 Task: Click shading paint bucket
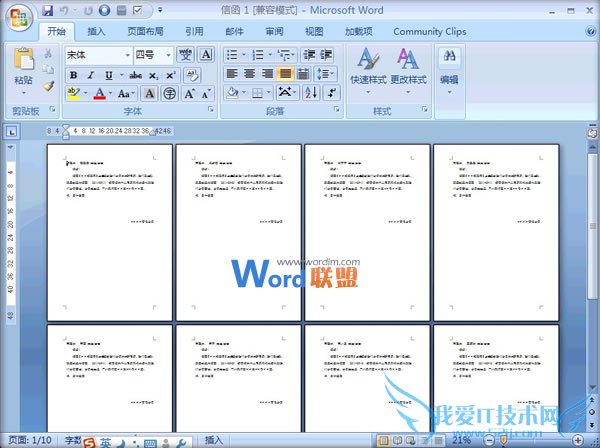(x=232, y=93)
